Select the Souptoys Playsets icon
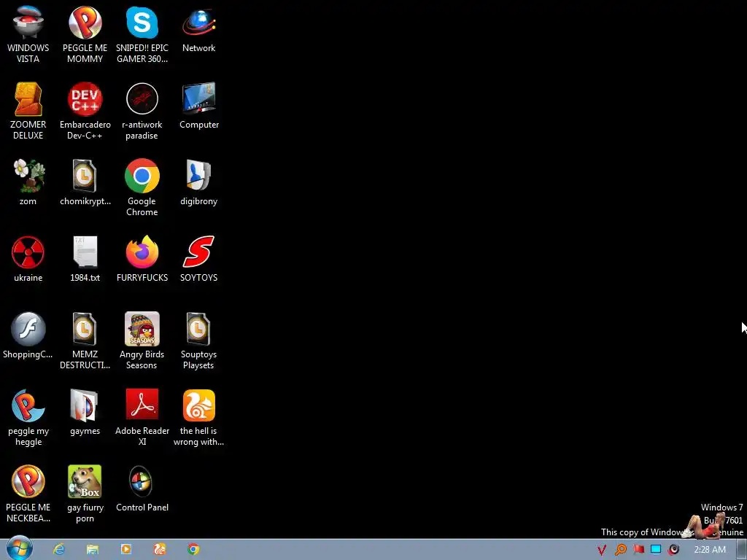The image size is (747, 560). point(198,341)
